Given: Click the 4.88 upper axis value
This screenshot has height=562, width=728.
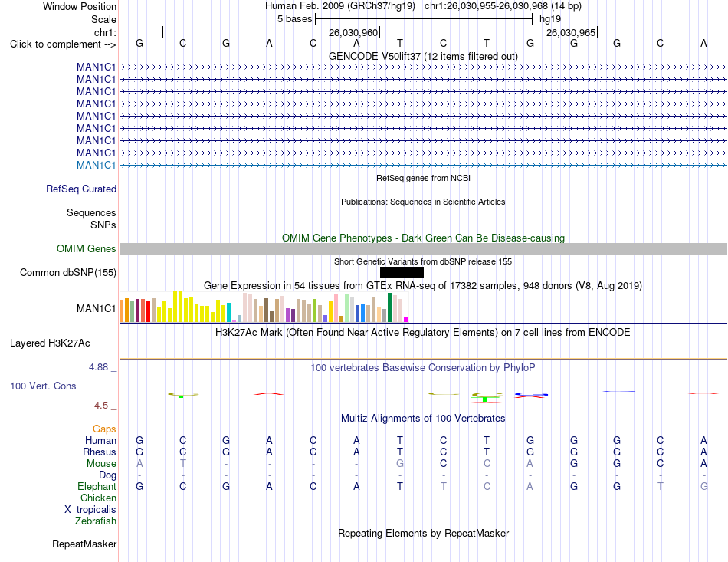Looking at the screenshot, I should tap(98, 367).
